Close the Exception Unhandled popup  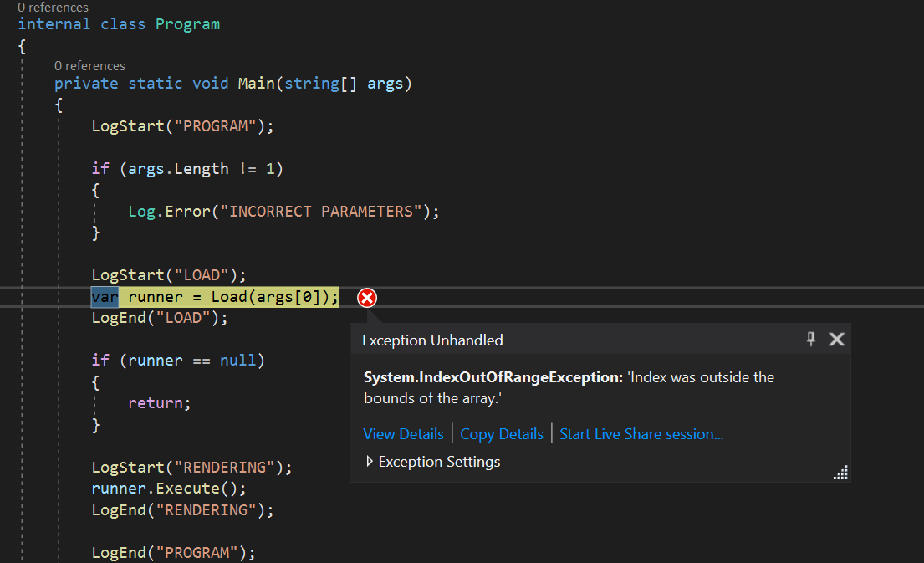836,339
